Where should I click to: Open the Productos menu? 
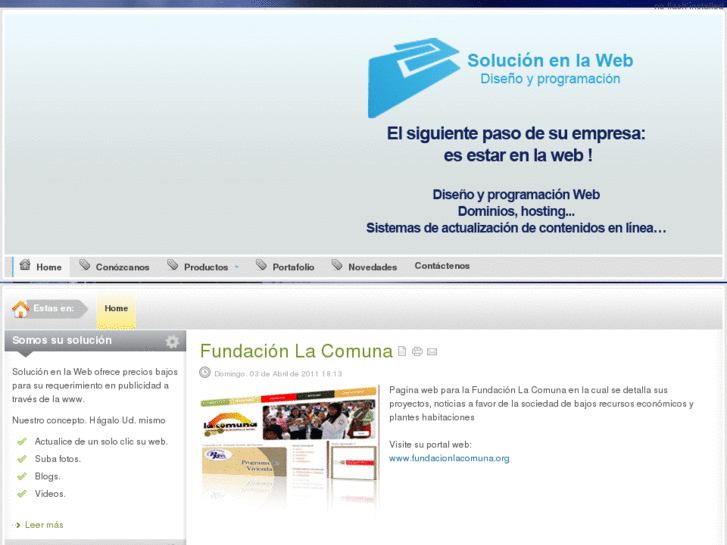point(206,267)
